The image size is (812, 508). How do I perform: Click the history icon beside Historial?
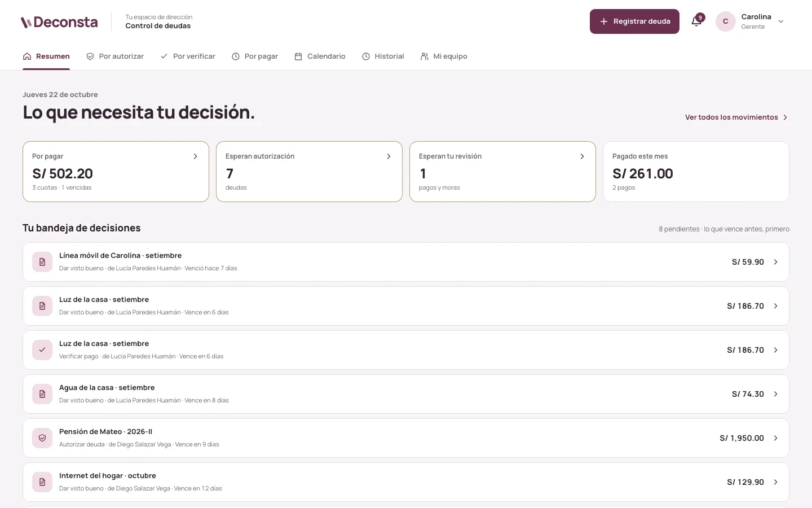pyautogui.click(x=366, y=56)
